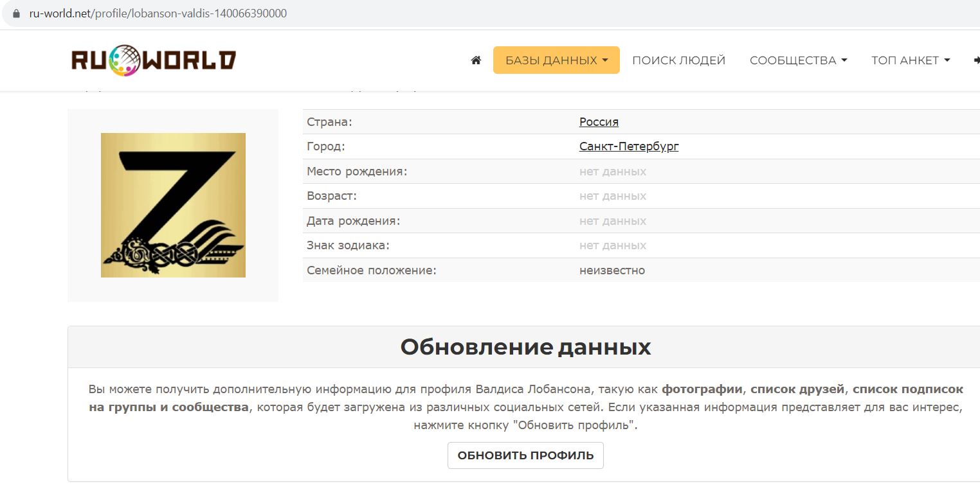Open the БАЗЫ ДАННЫХ dropdown
Screen dimensions: 980x485
point(556,60)
